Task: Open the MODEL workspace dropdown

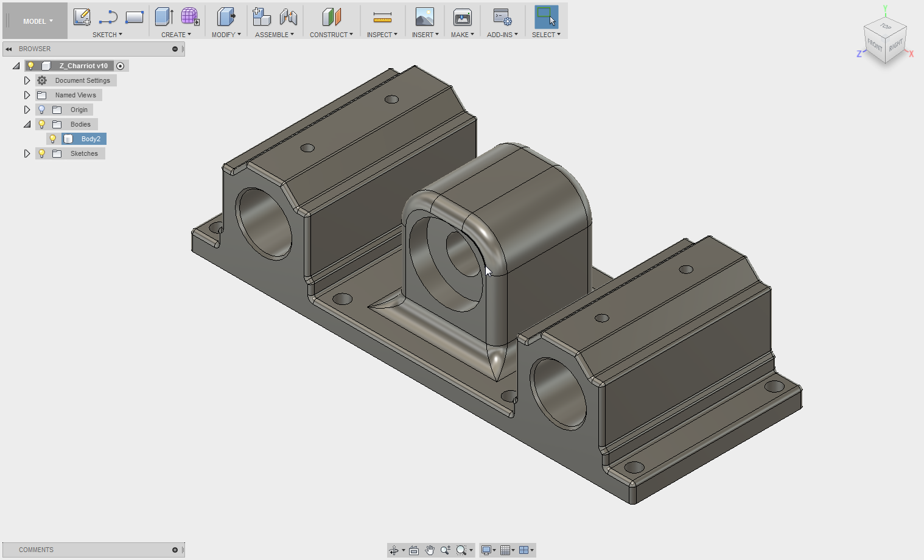Action: tap(38, 21)
